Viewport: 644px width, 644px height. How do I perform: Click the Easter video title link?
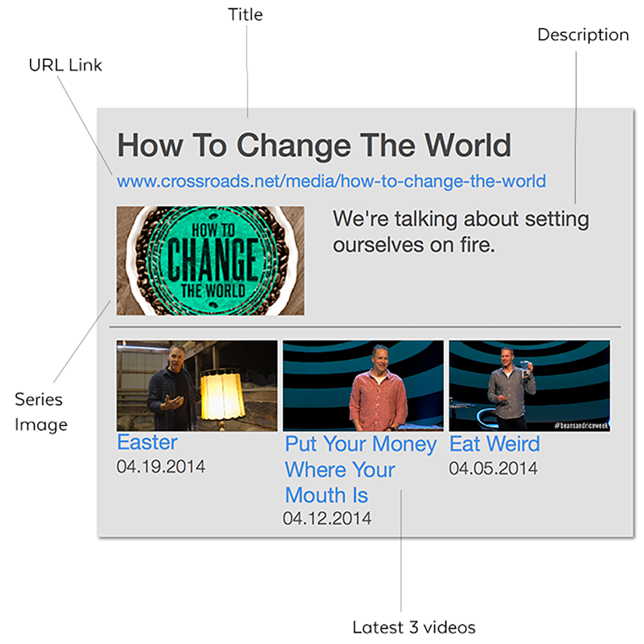[147, 442]
